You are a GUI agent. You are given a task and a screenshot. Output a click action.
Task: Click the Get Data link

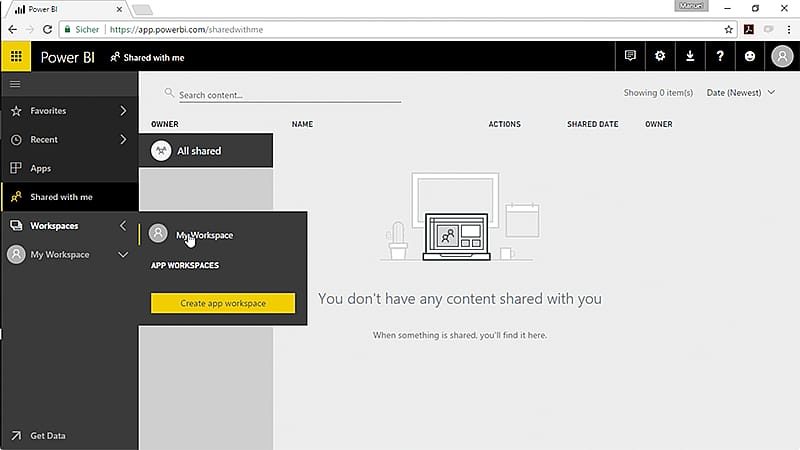pyautogui.click(x=48, y=435)
